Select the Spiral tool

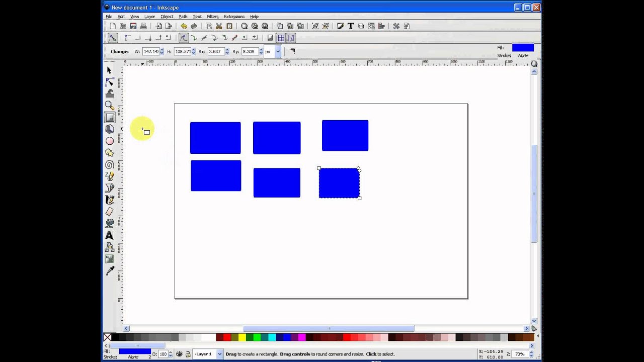(109, 165)
